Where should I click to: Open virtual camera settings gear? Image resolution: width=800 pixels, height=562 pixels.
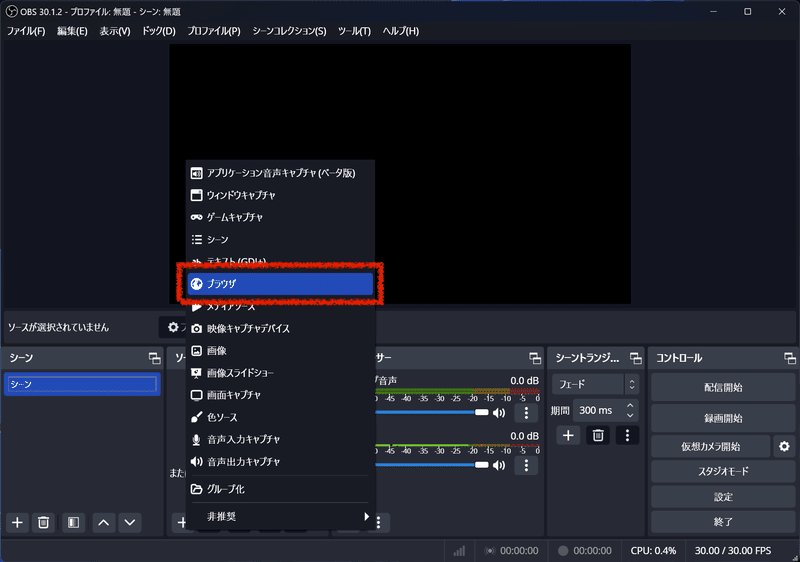point(784,447)
